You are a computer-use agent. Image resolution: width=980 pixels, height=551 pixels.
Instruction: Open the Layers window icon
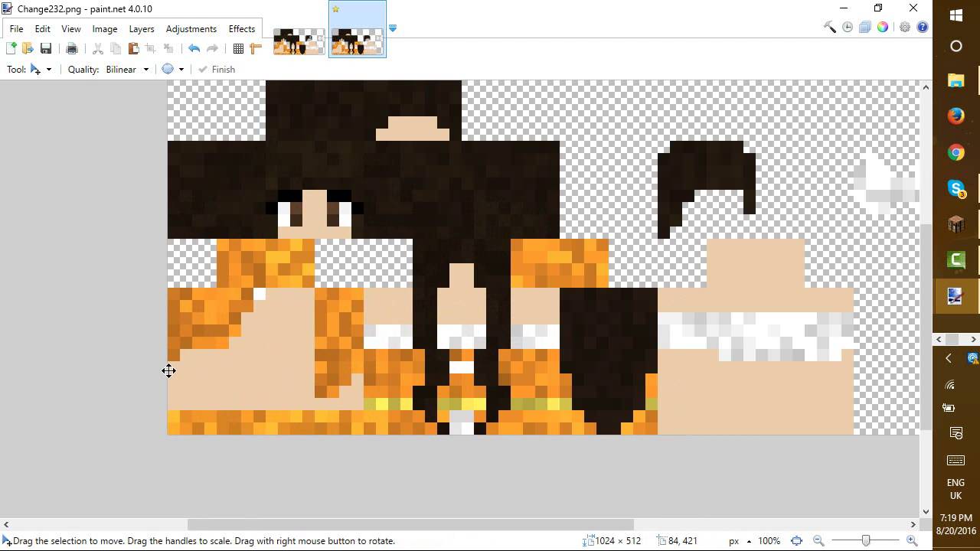(865, 28)
